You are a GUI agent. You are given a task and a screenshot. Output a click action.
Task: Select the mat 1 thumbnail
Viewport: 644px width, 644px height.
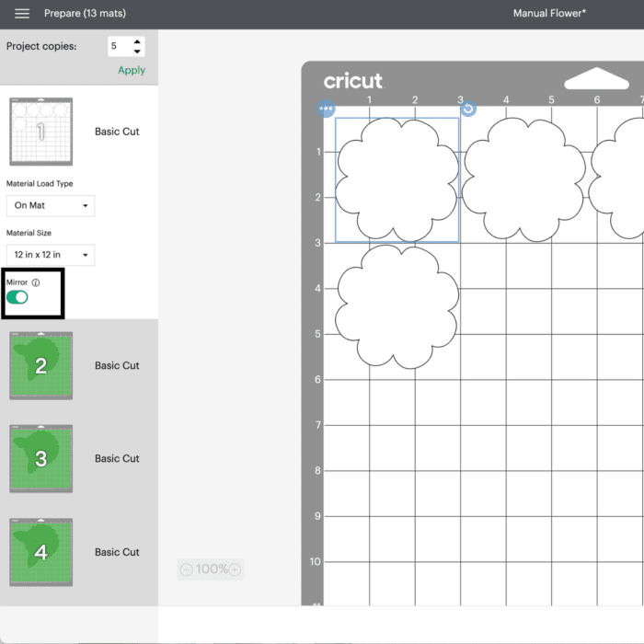[x=40, y=132]
